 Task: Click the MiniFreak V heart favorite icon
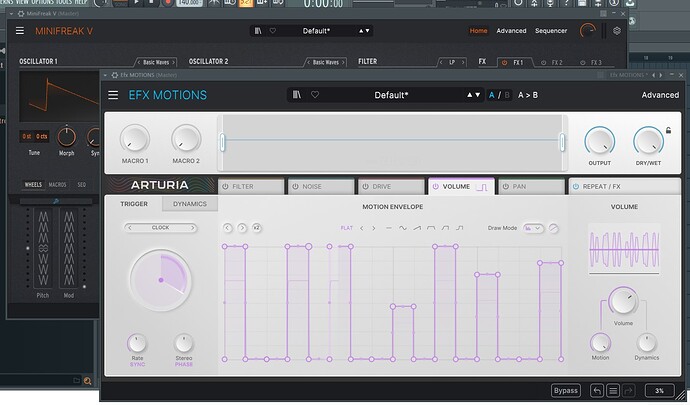(x=273, y=31)
